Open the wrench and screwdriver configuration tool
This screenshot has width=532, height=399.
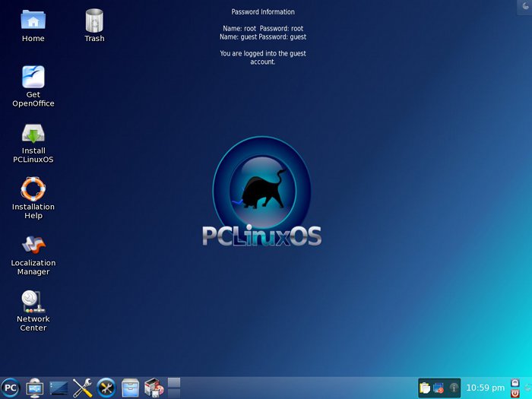tap(82, 388)
